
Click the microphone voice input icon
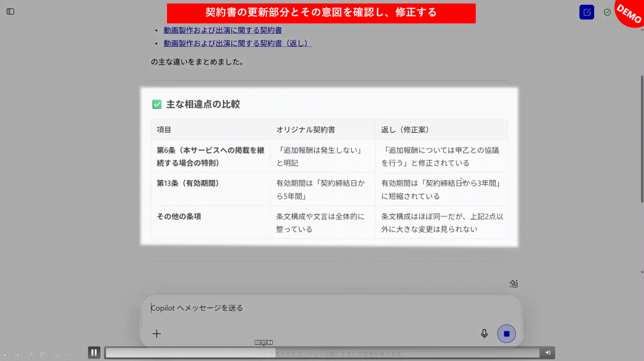coord(484,334)
